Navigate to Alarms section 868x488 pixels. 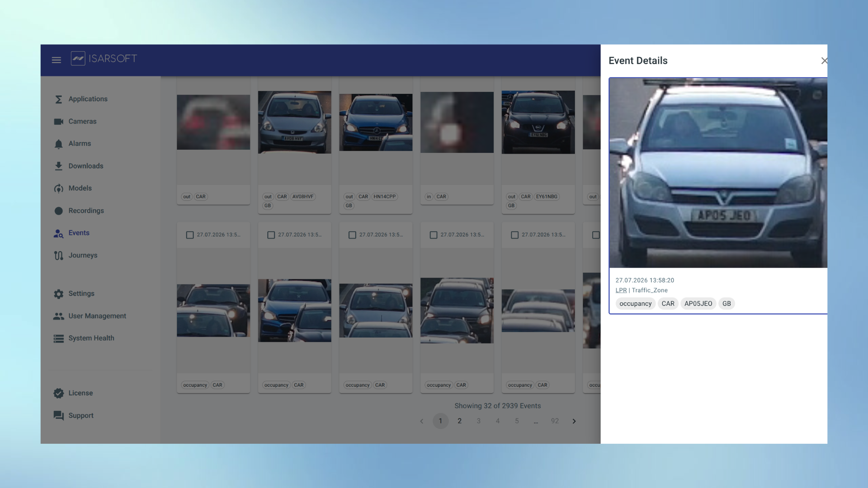coord(80,144)
